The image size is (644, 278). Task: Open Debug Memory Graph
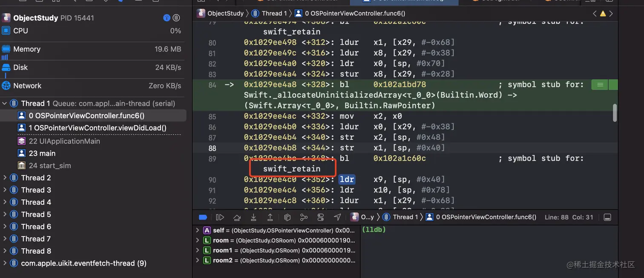304,217
